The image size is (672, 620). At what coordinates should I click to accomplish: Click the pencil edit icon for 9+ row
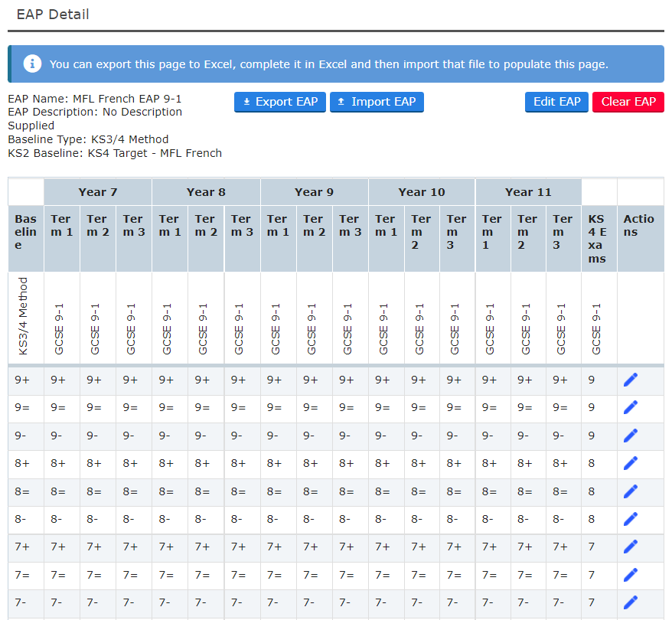pos(631,380)
